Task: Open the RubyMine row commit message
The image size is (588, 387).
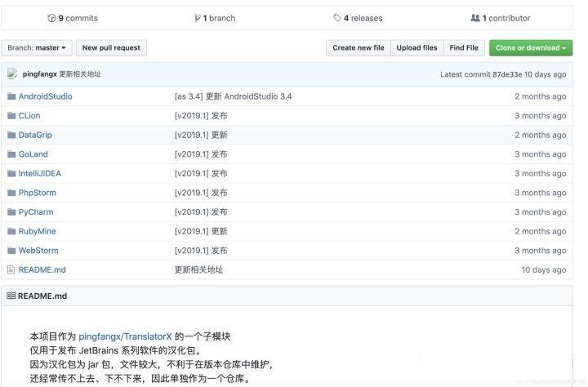Action: [x=201, y=231]
